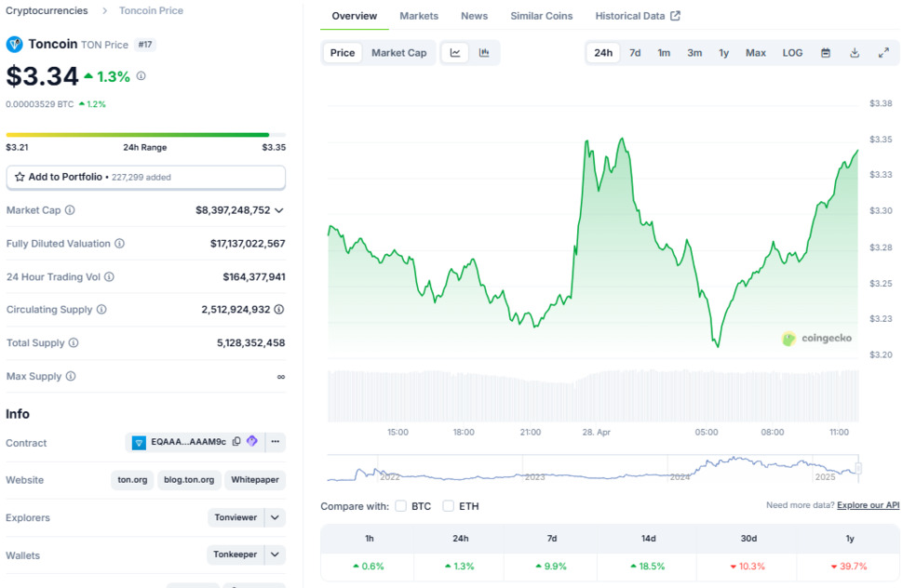This screenshot has width=916, height=588.
Task: Click the 14d 18.5% change cell
Action: click(x=648, y=567)
